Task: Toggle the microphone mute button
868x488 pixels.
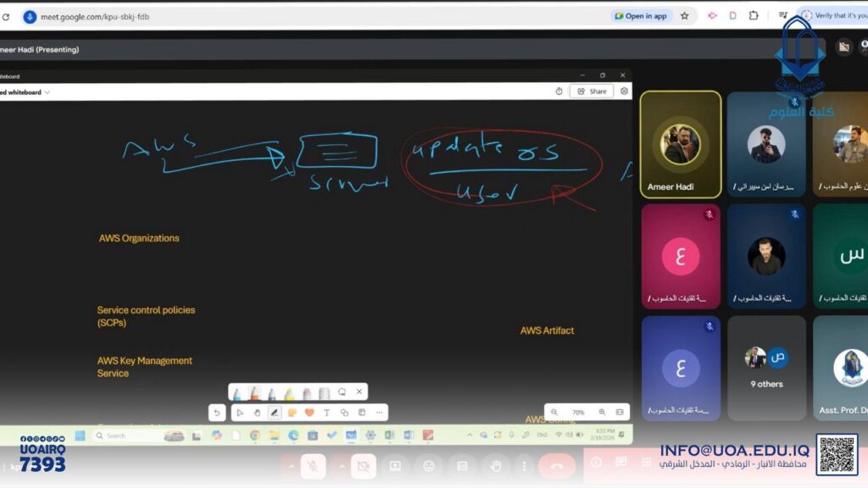Action: coord(313,466)
